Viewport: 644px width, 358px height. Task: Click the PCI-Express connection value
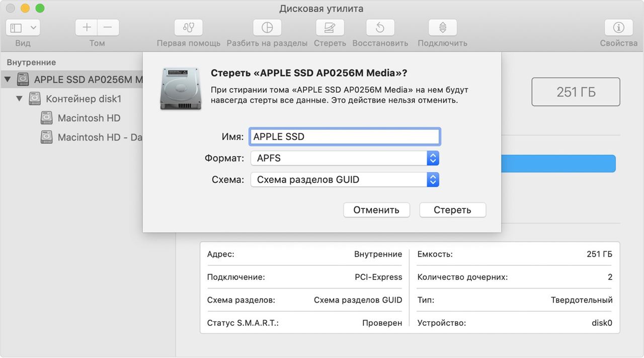[x=378, y=277]
